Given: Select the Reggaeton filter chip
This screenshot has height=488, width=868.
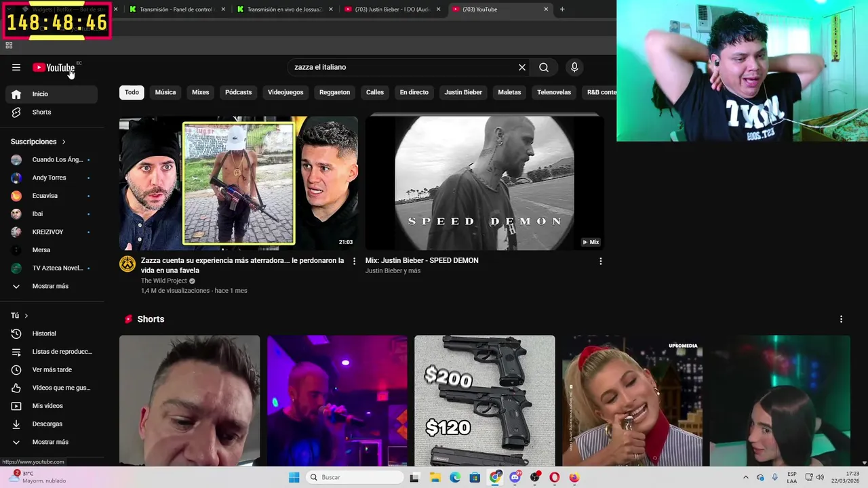Looking at the screenshot, I should coord(334,92).
